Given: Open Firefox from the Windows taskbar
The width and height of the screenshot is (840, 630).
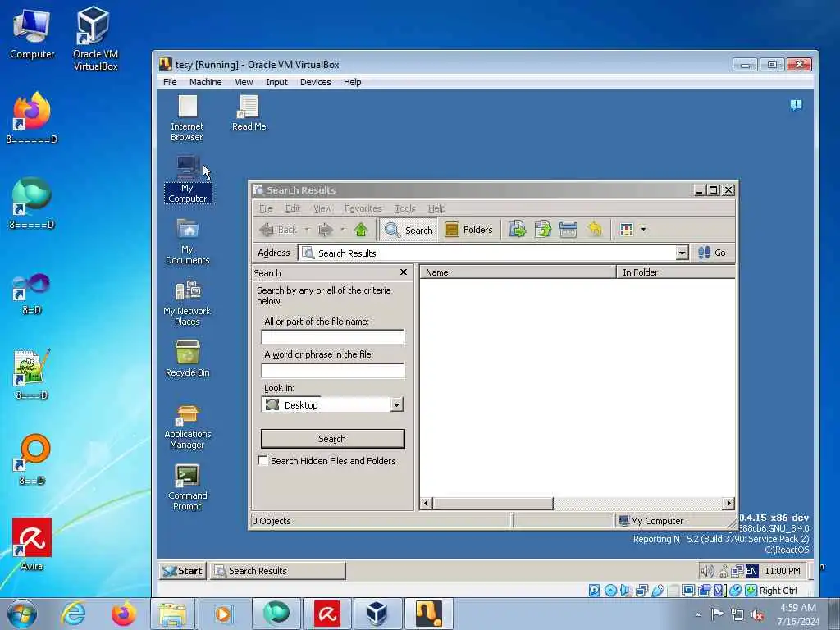Looking at the screenshot, I should (x=123, y=614).
